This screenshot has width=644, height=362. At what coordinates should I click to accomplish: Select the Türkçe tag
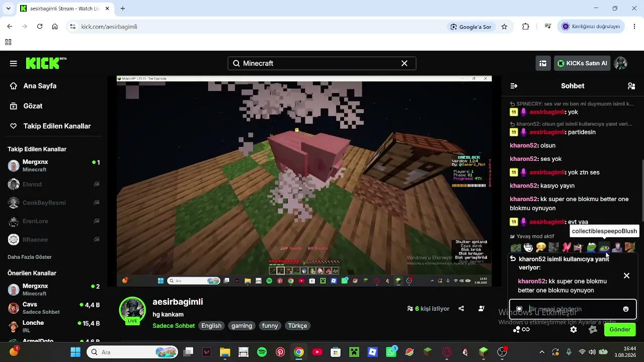point(297,326)
